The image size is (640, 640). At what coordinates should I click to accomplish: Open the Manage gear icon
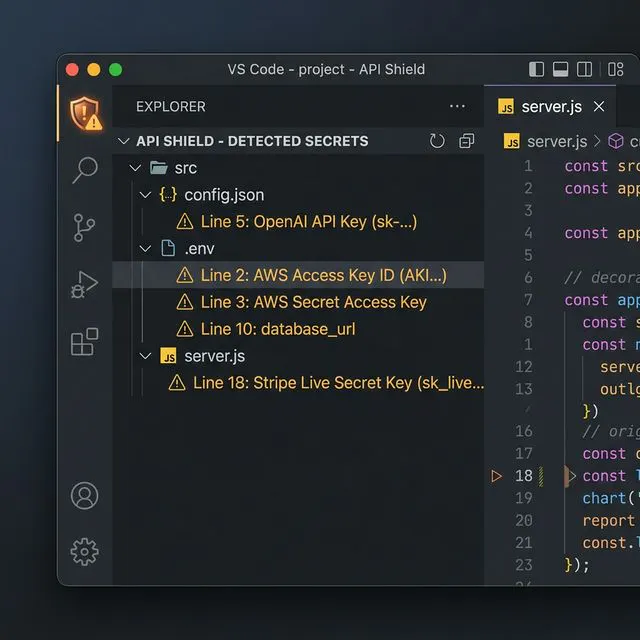click(84, 552)
